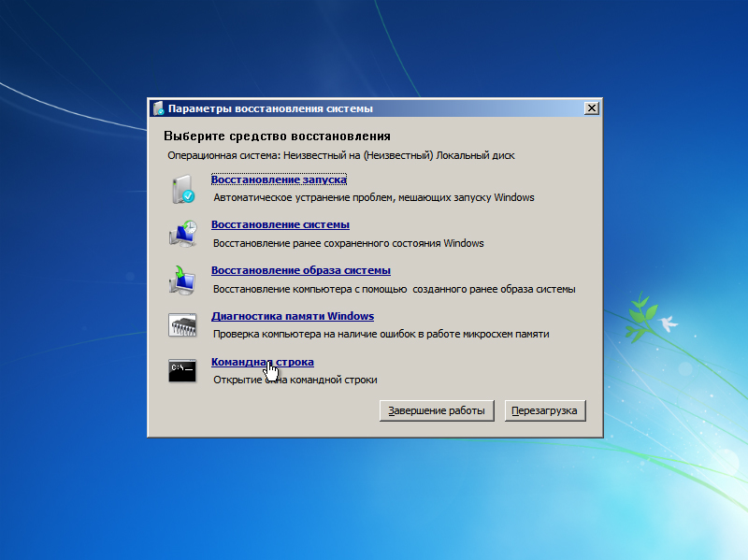Open the Восстановление образа системы link
The image size is (748, 560).
pos(301,270)
